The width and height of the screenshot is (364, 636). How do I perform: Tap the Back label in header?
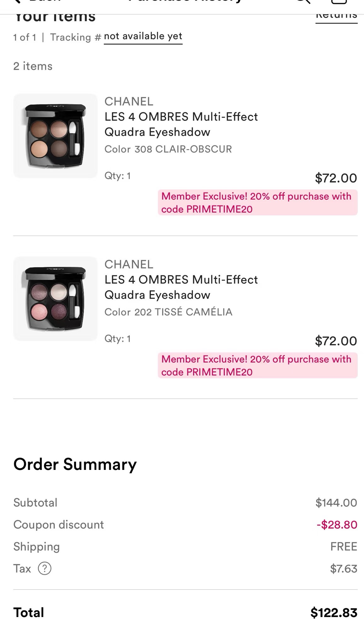pyautogui.click(x=44, y=2)
